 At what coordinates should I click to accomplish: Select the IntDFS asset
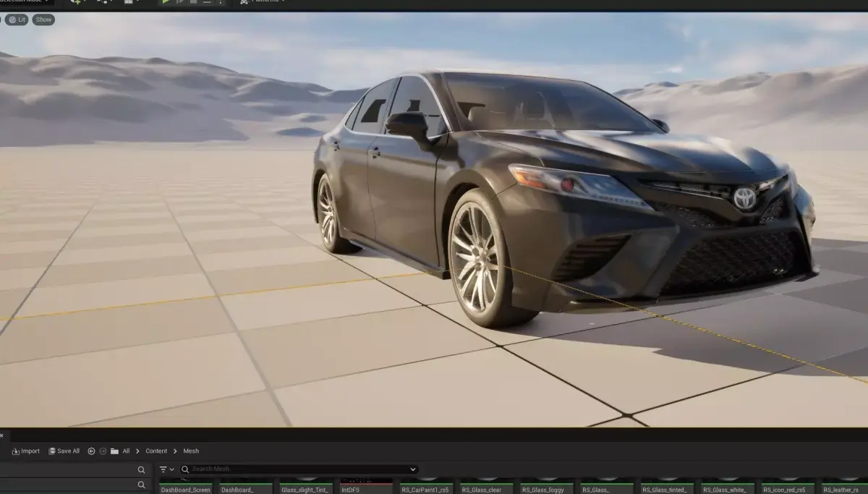366,487
